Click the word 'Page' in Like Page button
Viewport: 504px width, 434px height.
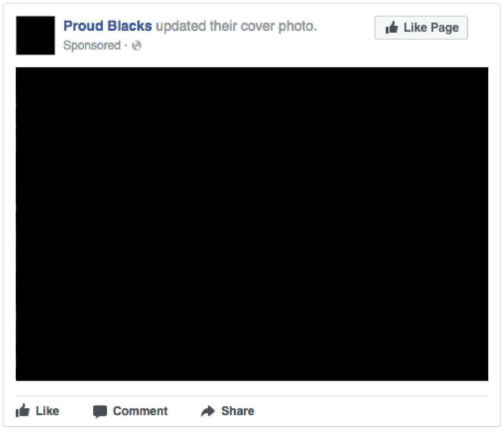coord(445,28)
